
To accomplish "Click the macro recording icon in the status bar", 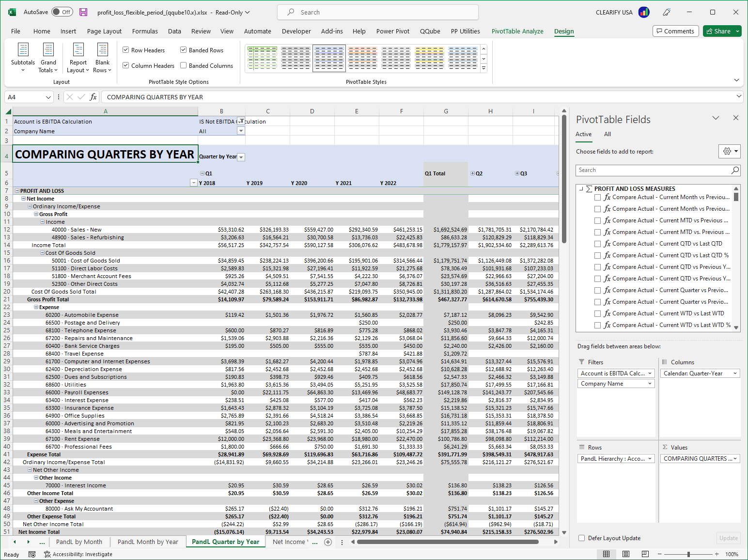I will click(x=32, y=554).
